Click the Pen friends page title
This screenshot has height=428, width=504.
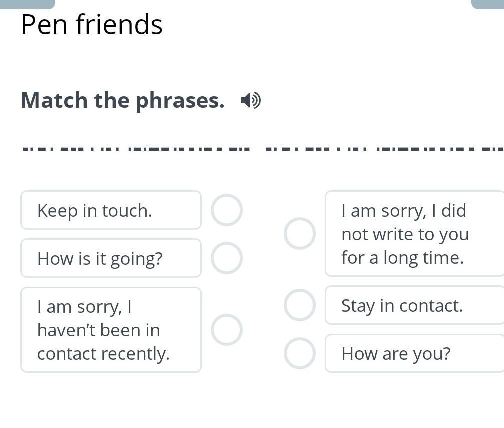[x=92, y=24]
